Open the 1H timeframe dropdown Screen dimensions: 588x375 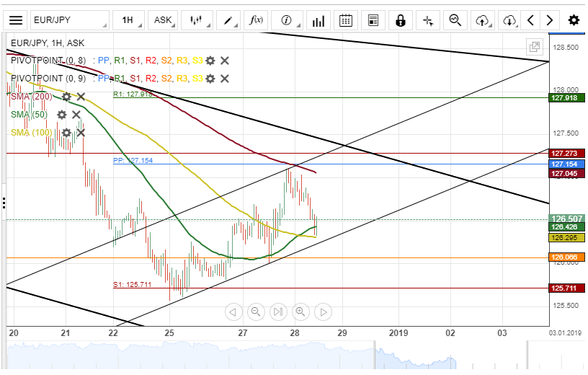(128, 20)
